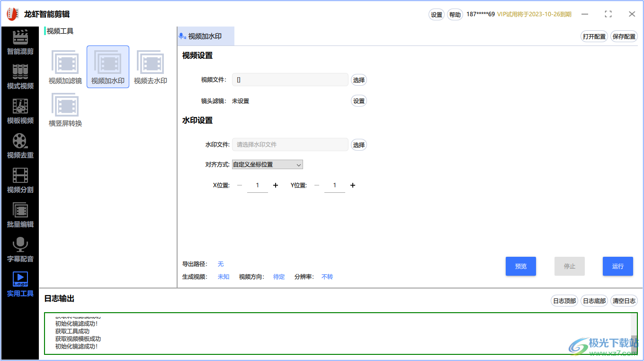
Task: Decrease the Y位置 value
Action: pyautogui.click(x=317, y=185)
